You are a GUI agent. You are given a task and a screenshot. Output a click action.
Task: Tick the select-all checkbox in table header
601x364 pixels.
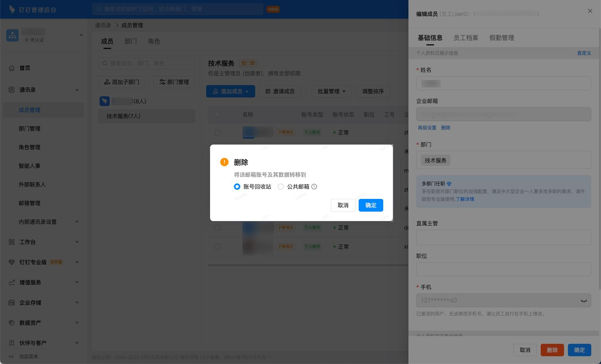pos(217,115)
